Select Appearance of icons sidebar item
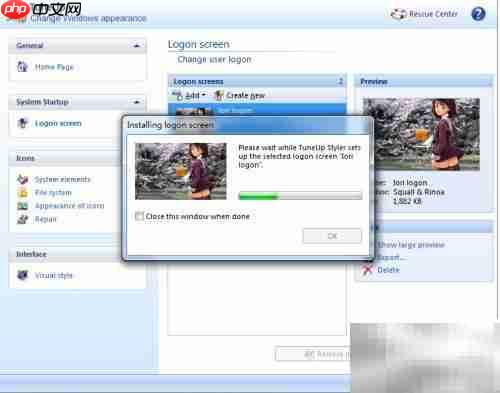 point(70,206)
